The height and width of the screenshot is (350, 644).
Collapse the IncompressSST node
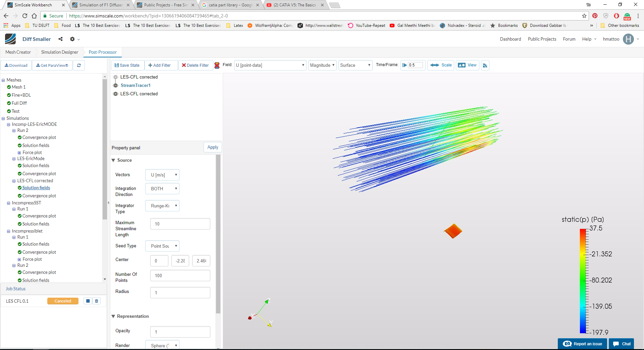pyautogui.click(x=9, y=203)
